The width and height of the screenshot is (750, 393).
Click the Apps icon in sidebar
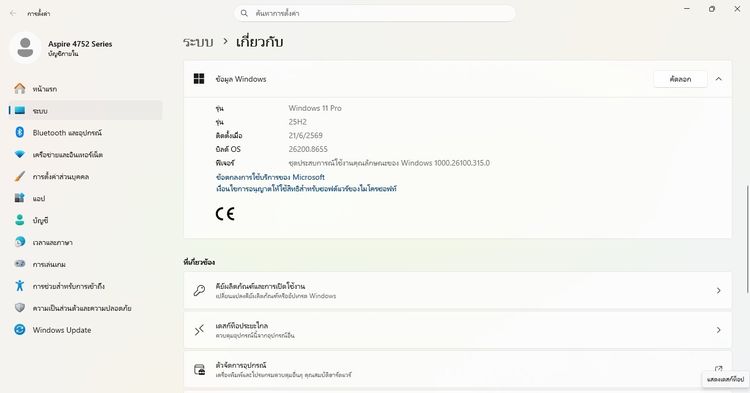click(x=20, y=198)
